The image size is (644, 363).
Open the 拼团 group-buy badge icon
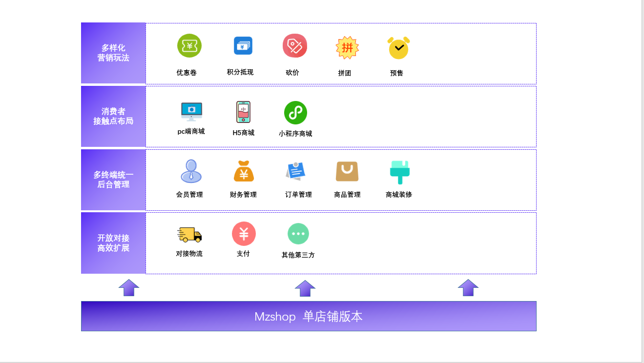[x=347, y=47]
